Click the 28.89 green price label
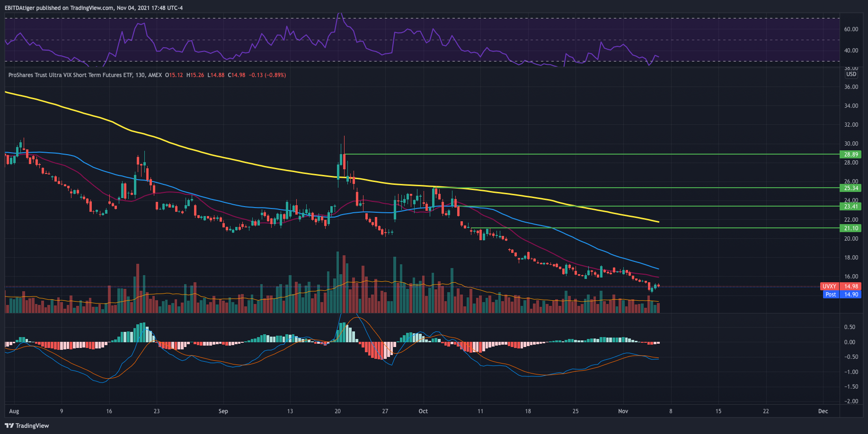 850,155
